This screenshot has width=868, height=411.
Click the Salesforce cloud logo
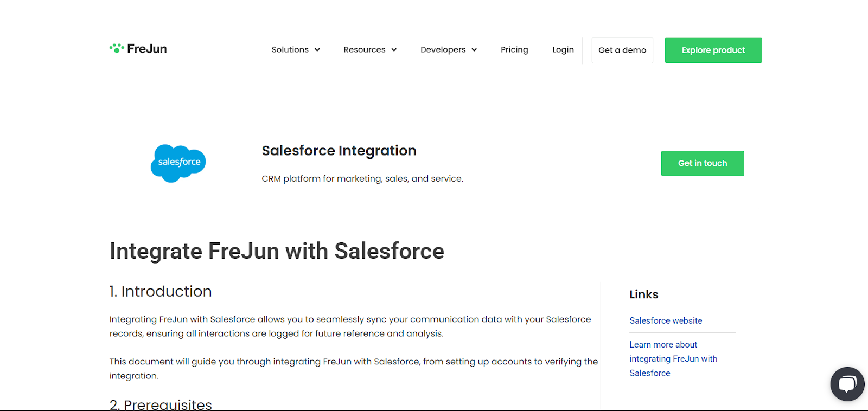(x=178, y=163)
